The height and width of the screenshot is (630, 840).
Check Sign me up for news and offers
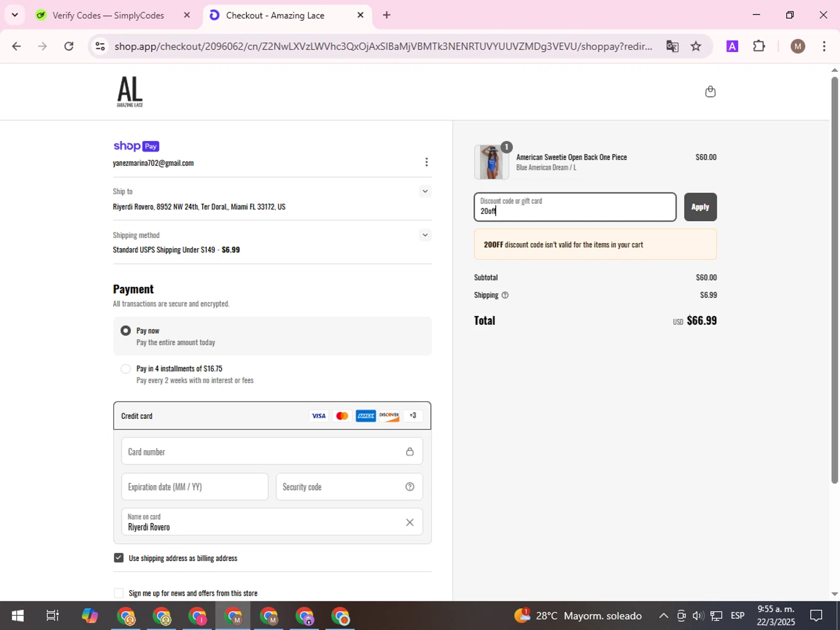[119, 593]
